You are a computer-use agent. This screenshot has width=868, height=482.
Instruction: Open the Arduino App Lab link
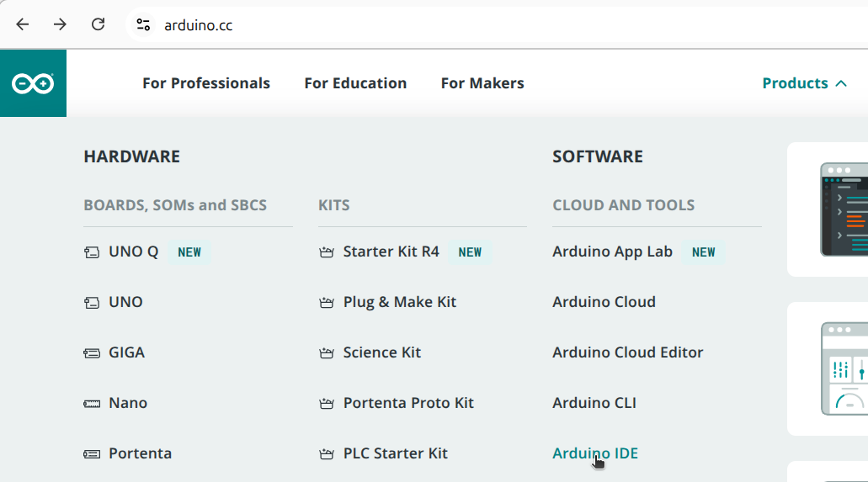pos(612,252)
